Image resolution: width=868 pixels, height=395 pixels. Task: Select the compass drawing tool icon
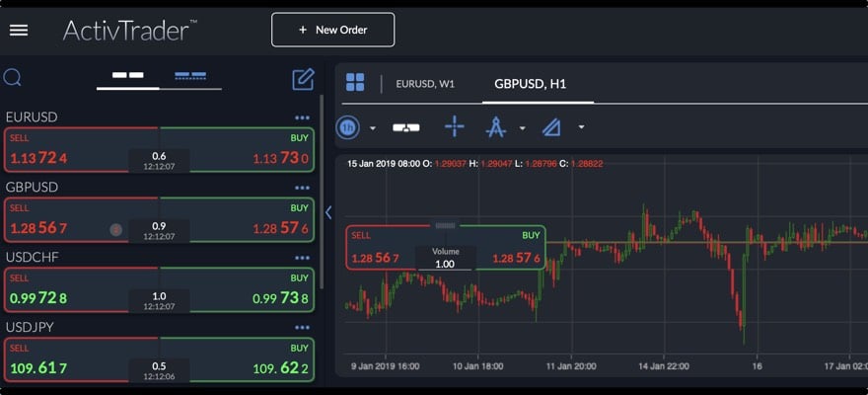coord(496,127)
